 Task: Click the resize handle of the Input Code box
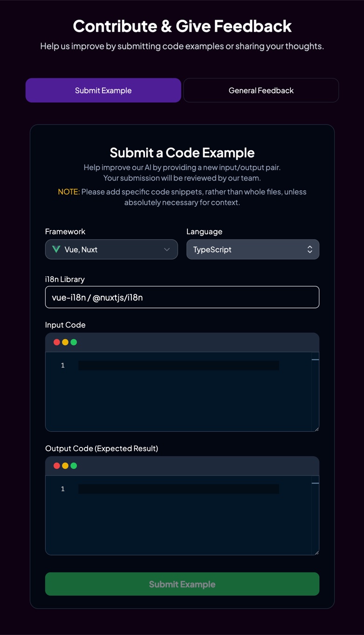click(317, 429)
